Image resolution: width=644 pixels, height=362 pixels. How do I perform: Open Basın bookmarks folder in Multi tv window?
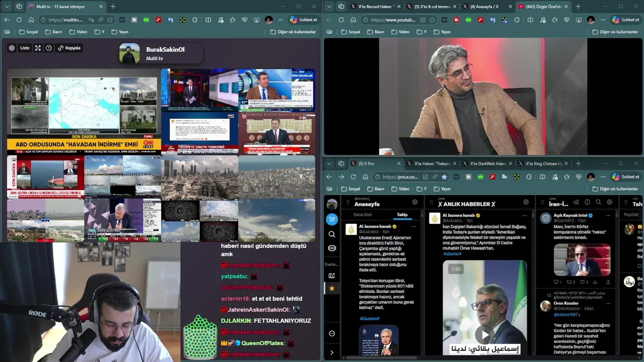point(54,32)
